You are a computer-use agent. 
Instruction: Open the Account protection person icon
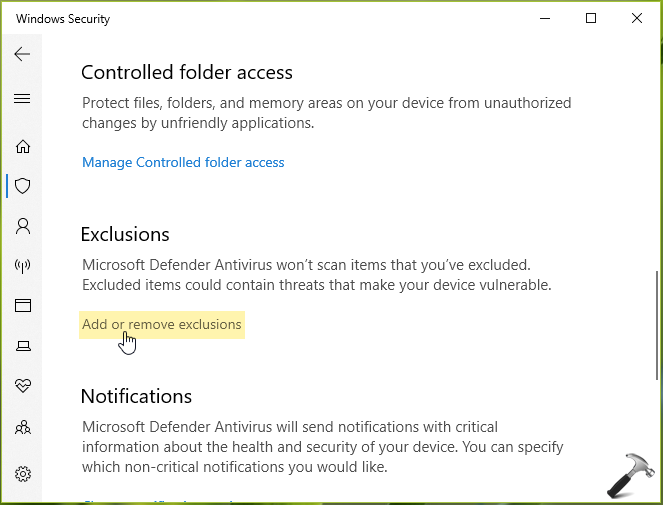(x=22, y=226)
